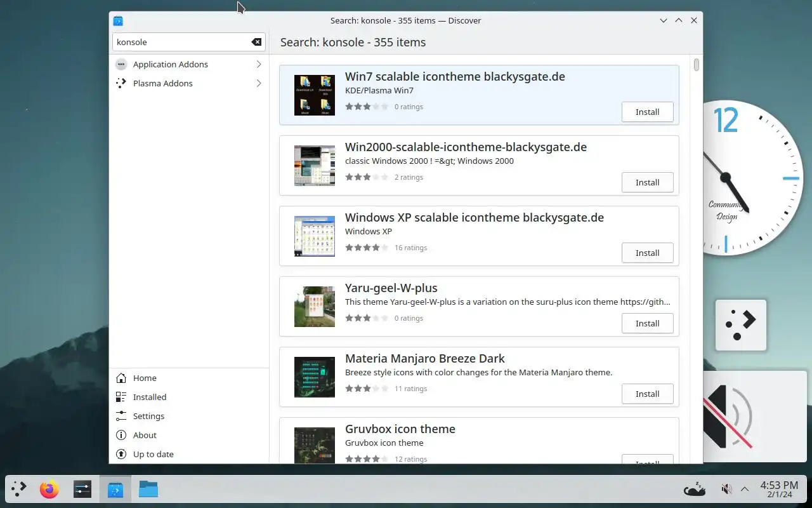This screenshot has height=508, width=812.
Task: Open Windows XP icontheme thumbnail
Action: (x=315, y=236)
